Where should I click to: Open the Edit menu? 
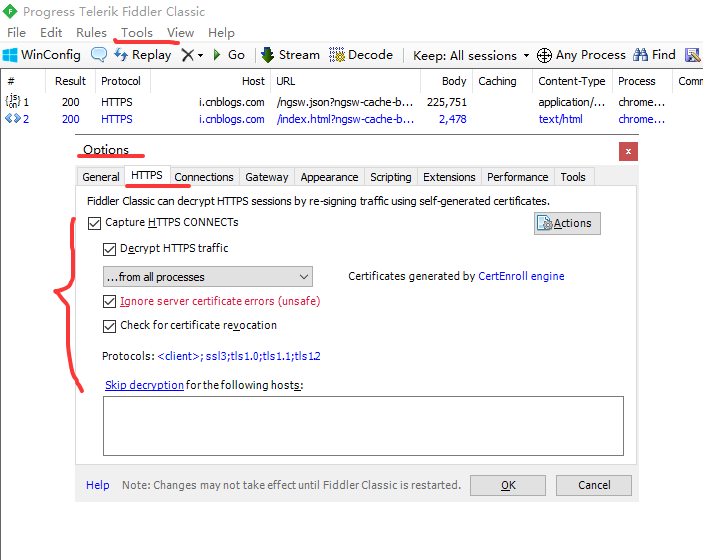tap(51, 33)
